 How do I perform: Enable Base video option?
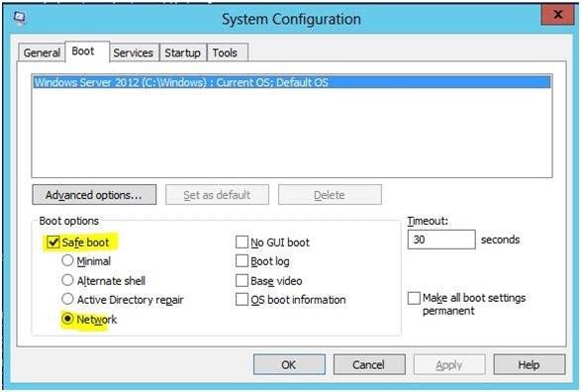[x=242, y=280]
